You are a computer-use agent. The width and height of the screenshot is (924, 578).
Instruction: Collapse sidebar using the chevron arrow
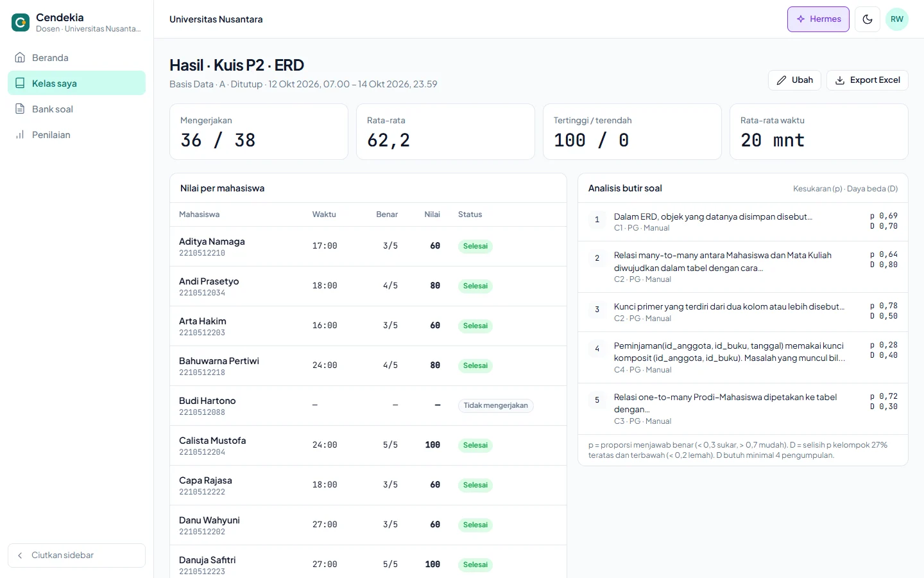[x=20, y=556]
